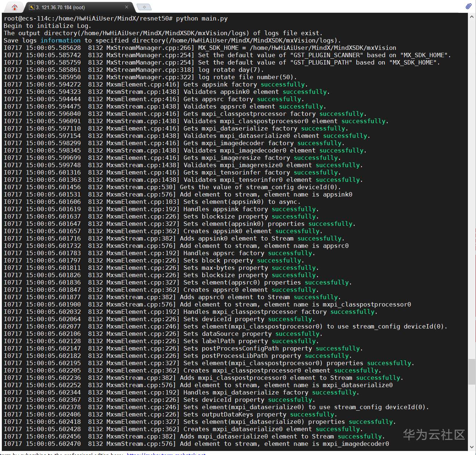The image size is (476, 455).
Task: Click the 'Begin to initialize Log.' line
Action: pos(47,26)
